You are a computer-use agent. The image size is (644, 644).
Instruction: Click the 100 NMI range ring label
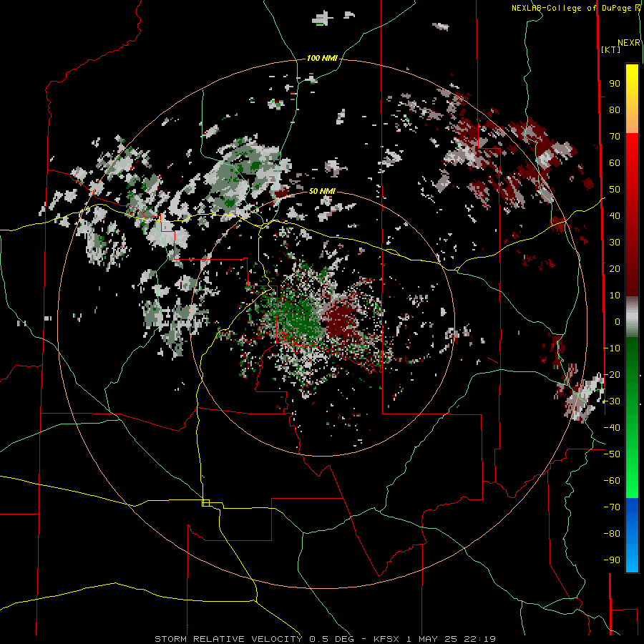click(322, 59)
